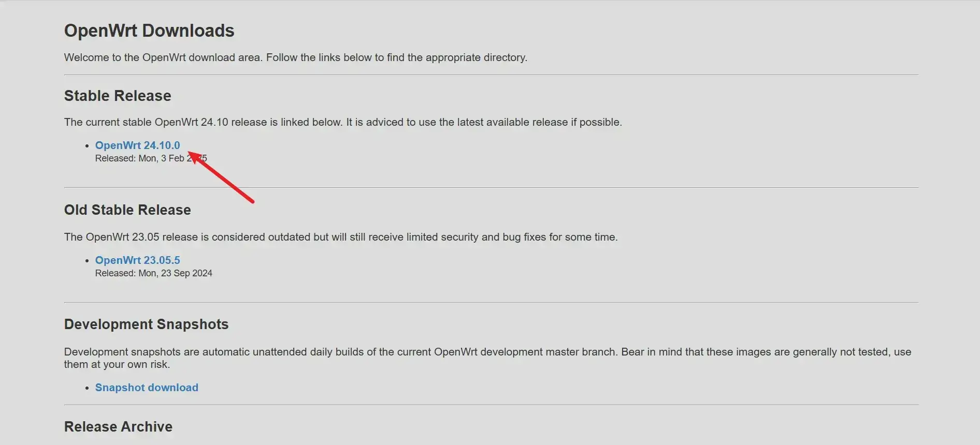Click the 23.05 outdated release description
Screen dimensions: 980x445
tap(341, 237)
